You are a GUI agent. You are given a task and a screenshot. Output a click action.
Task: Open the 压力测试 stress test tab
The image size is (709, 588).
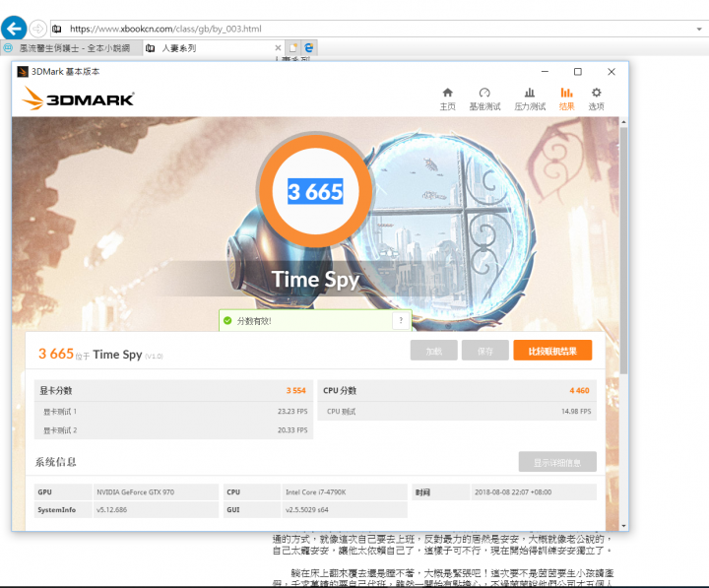pos(530,99)
